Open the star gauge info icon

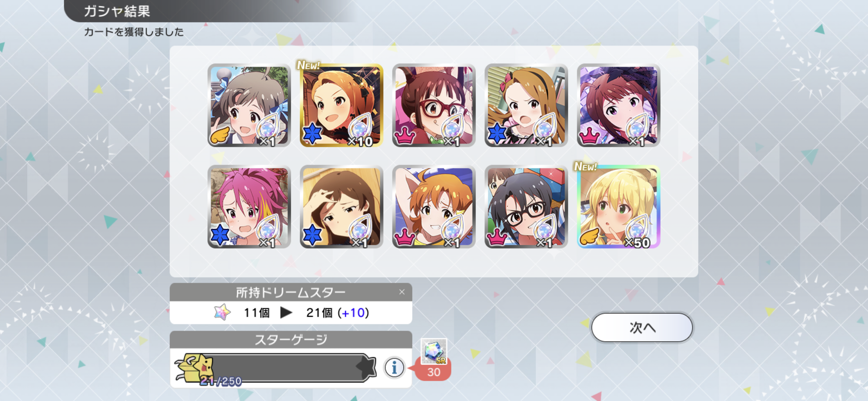pyautogui.click(x=394, y=367)
